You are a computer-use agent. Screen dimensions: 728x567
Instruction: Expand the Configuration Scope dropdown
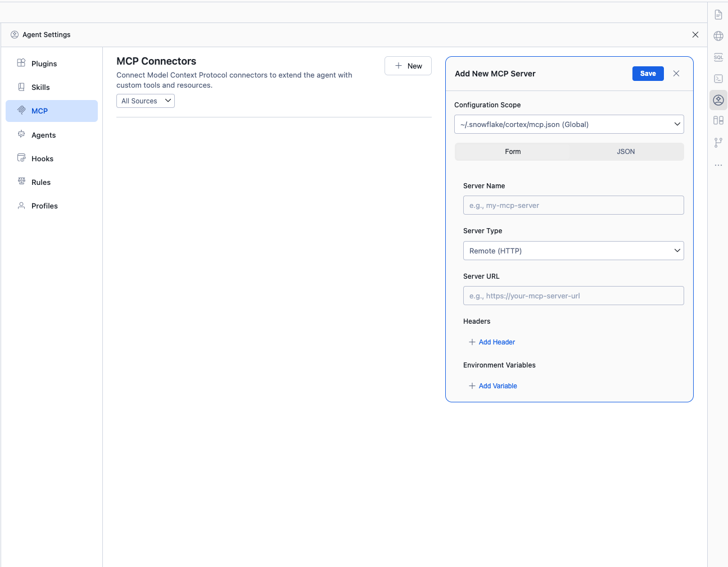(x=569, y=124)
